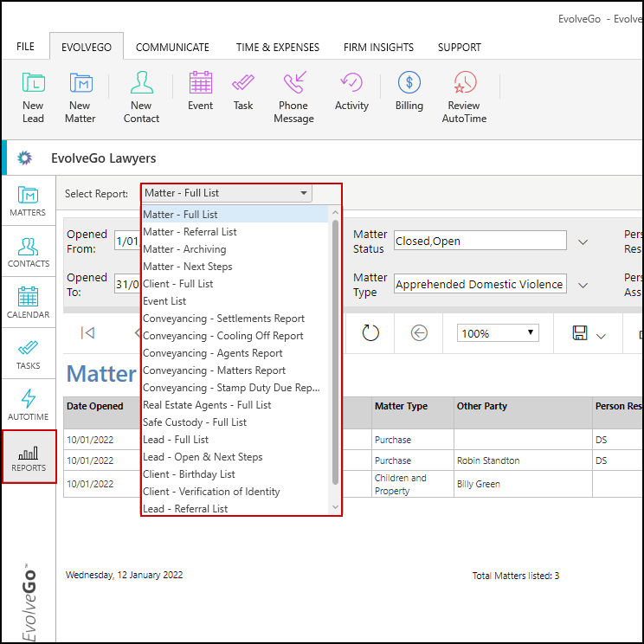This screenshot has height=644, width=644.
Task: Click the Matter Status field
Action: tap(480, 241)
